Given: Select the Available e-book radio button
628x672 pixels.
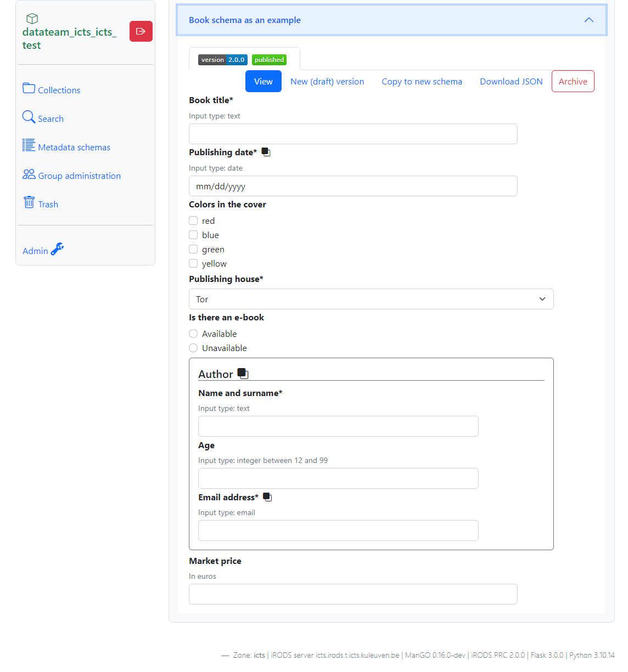Looking at the screenshot, I should [x=193, y=334].
